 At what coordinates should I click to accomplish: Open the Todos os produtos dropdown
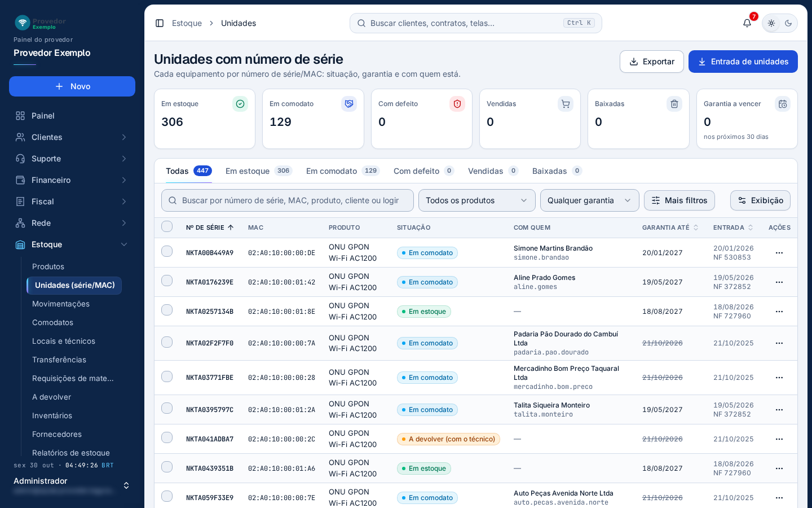[477, 200]
